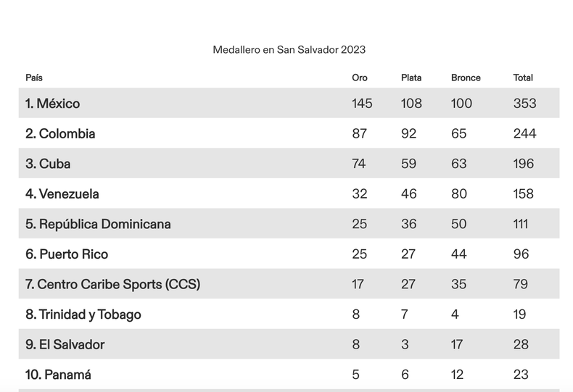Click the Oro column header
This screenshot has height=392, width=573.
360,78
